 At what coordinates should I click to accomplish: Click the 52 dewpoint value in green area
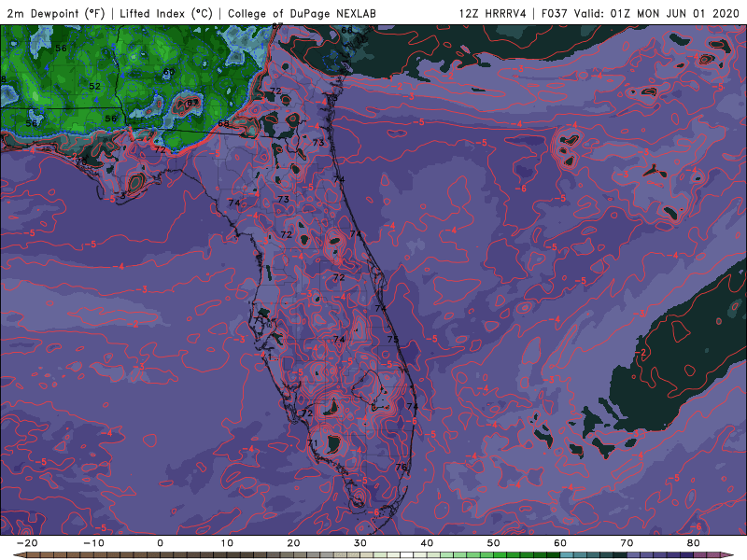tap(95, 86)
